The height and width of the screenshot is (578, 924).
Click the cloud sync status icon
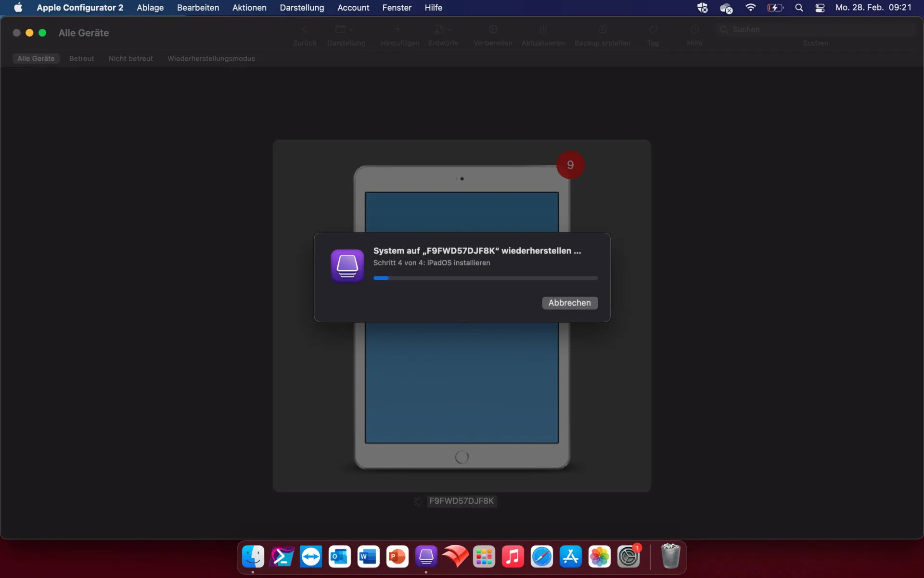pos(726,8)
